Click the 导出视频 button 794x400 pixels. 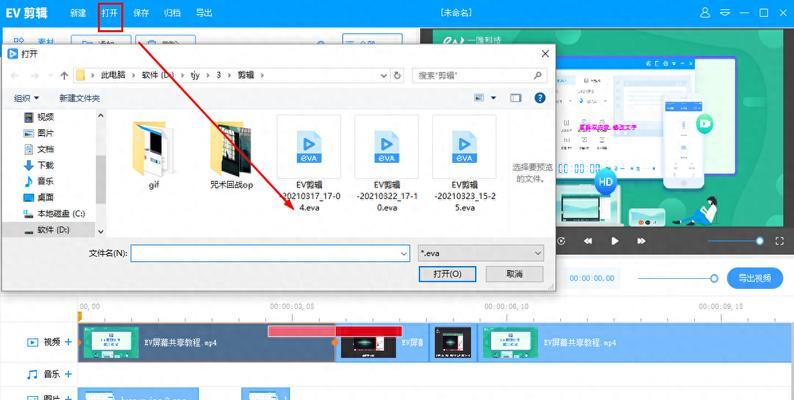click(755, 278)
